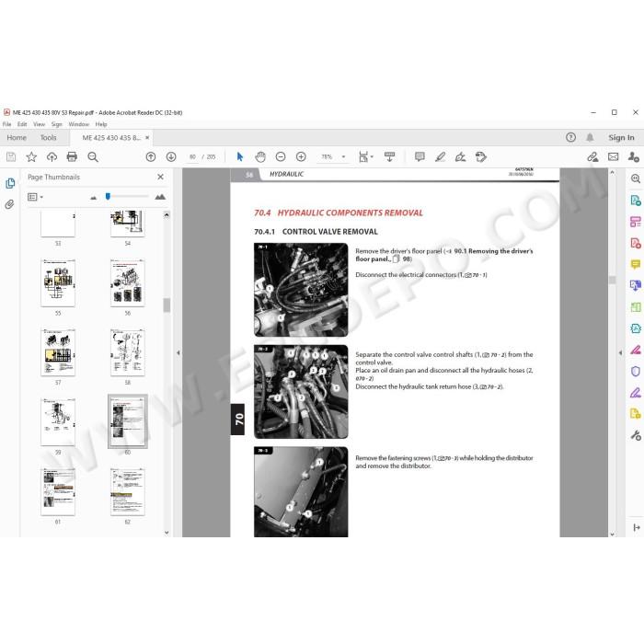Expand the right tools pane arrow

[x=637, y=527]
